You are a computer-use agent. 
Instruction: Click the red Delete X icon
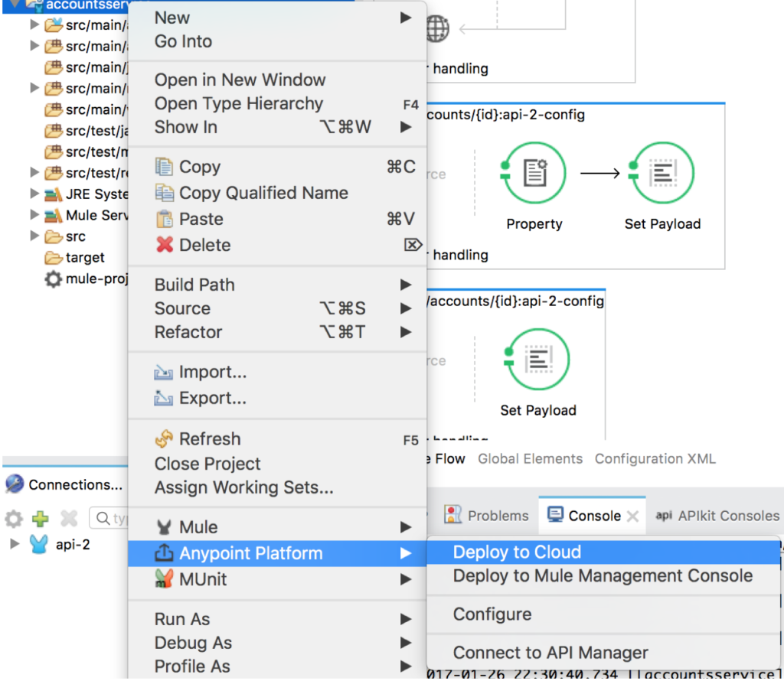click(164, 245)
